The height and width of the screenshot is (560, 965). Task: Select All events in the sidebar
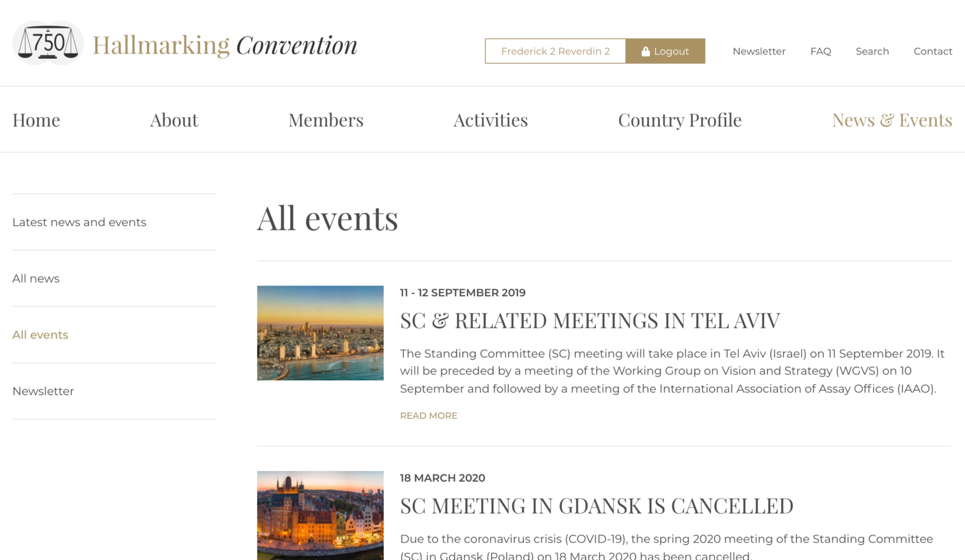(x=40, y=335)
